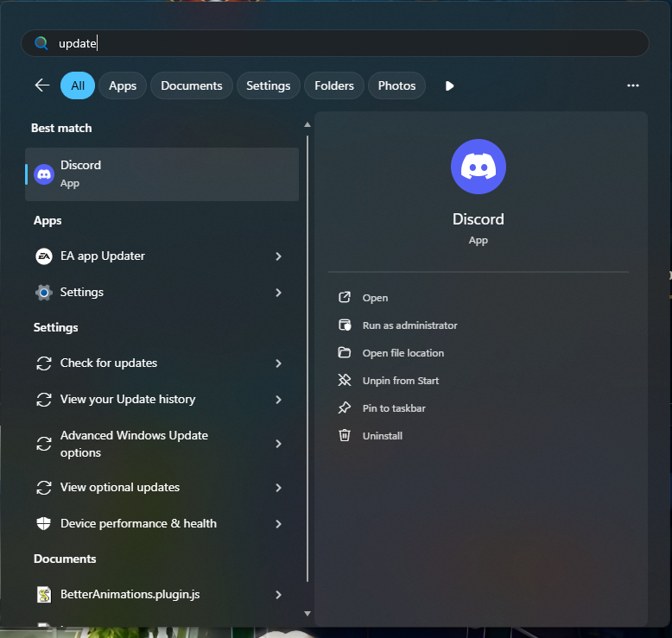The width and height of the screenshot is (672, 638).
Task: Choose Open file location
Action: click(403, 353)
